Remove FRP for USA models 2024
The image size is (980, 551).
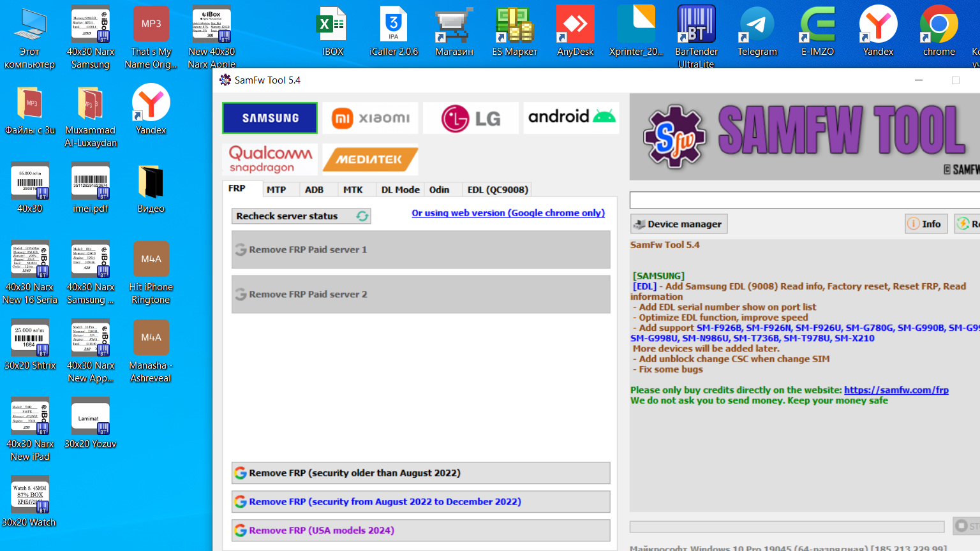pos(421,531)
